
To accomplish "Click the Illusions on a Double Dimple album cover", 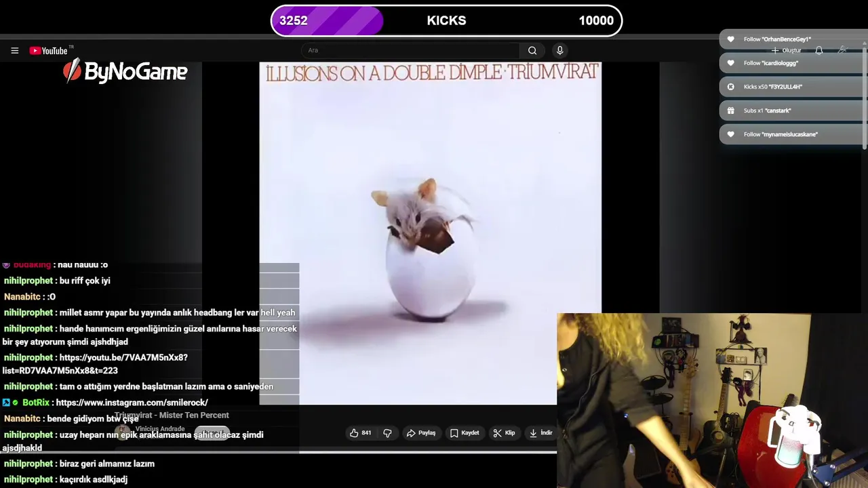I will (430, 233).
